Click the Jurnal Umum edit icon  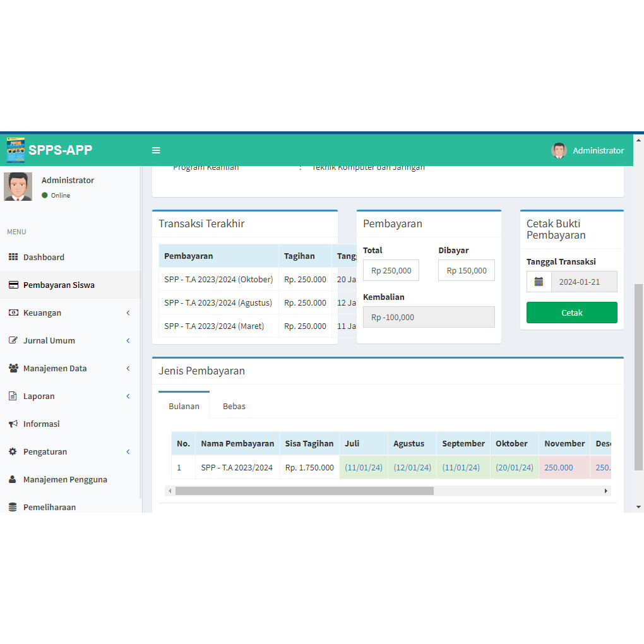tap(13, 340)
